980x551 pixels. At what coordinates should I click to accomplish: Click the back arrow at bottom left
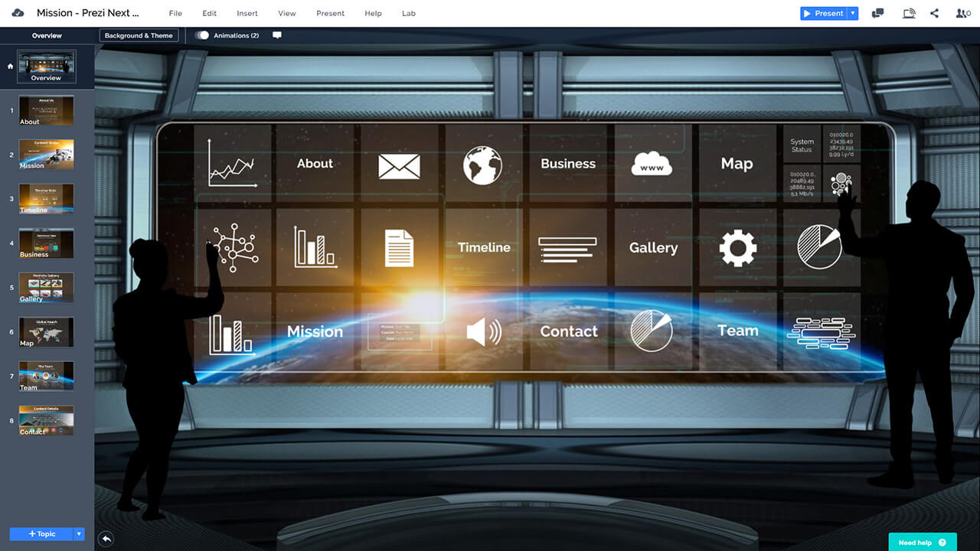point(106,539)
